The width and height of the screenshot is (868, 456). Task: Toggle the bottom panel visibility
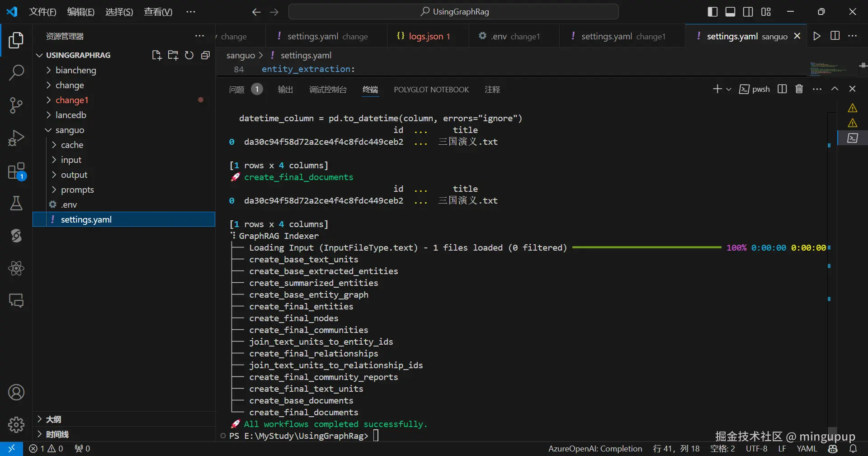730,12
